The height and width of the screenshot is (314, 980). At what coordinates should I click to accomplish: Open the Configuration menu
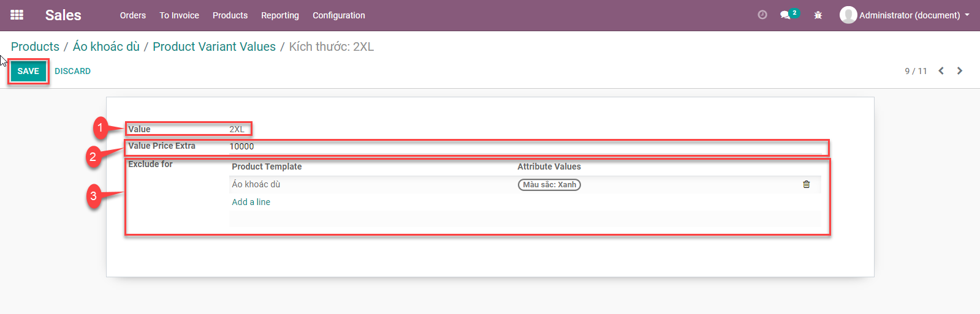pyautogui.click(x=339, y=15)
